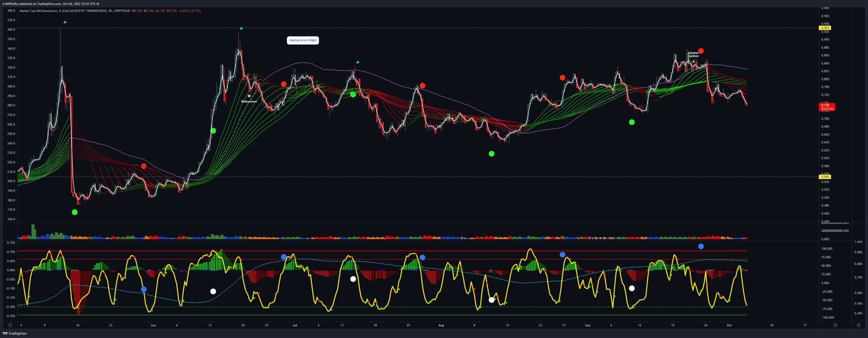Click the 380.0 value on left price scale
This screenshot has width=868, height=338.
click(11, 10)
